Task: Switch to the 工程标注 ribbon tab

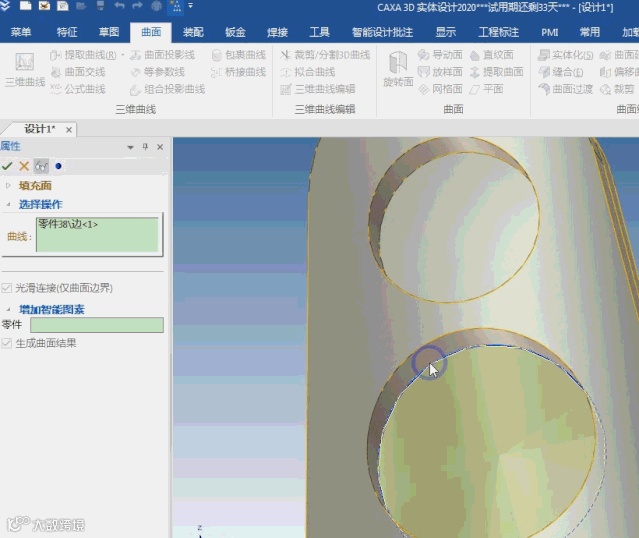Action: pyautogui.click(x=498, y=32)
